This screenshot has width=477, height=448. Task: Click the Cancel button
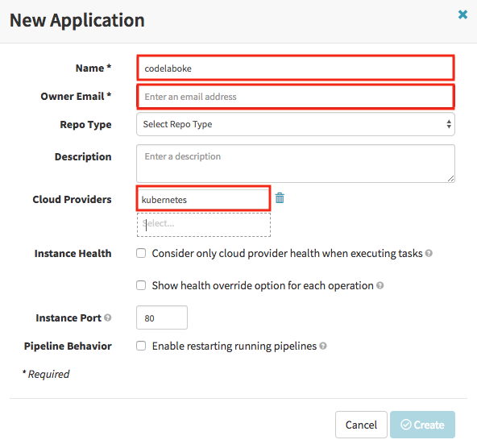tap(361, 425)
